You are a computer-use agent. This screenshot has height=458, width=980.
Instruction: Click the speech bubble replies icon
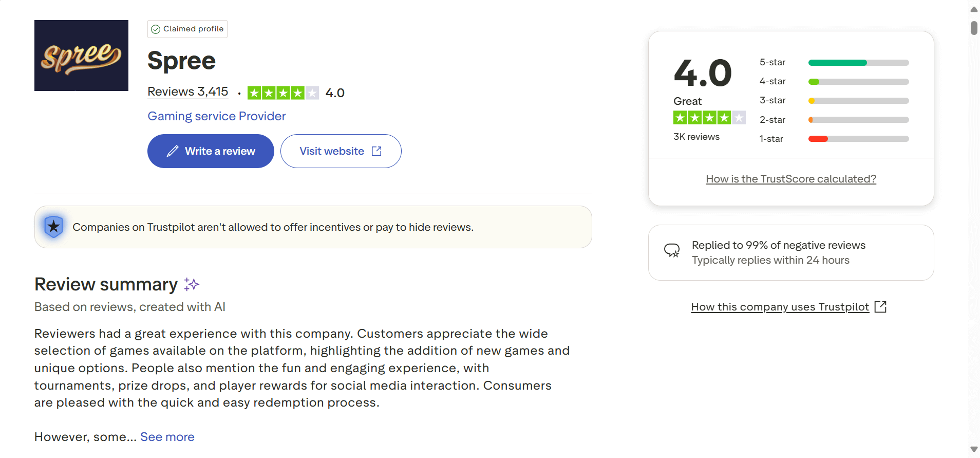(672, 250)
